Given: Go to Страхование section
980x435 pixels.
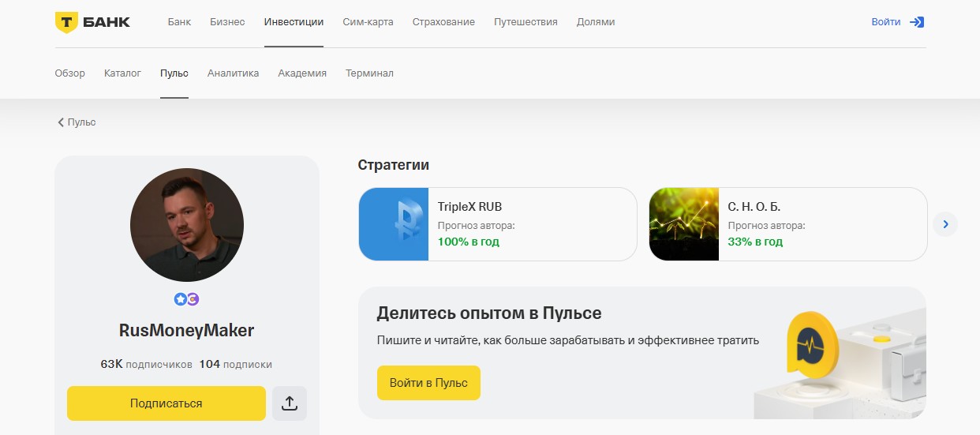Looking at the screenshot, I should [443, 22].
